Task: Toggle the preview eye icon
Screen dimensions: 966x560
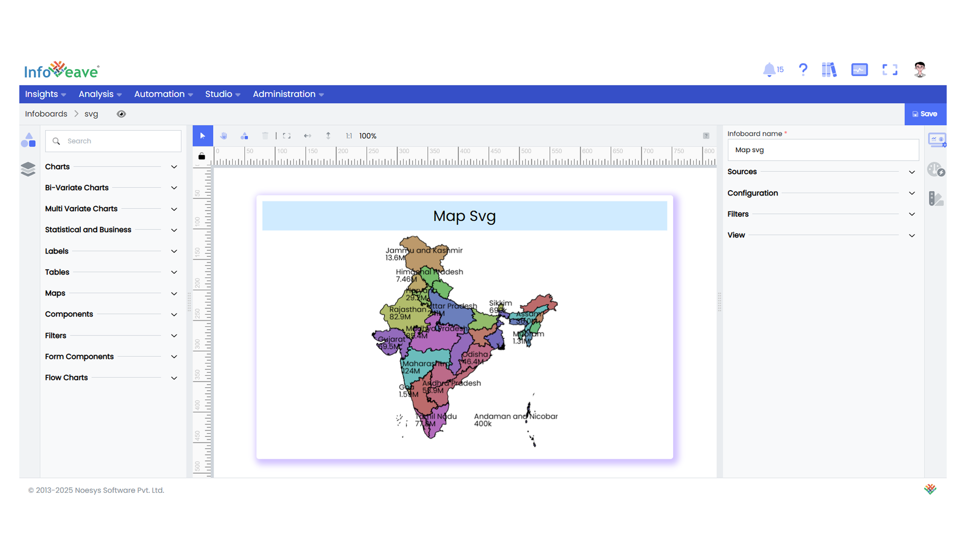Action: pyautogui.click(x=121, y=114)
